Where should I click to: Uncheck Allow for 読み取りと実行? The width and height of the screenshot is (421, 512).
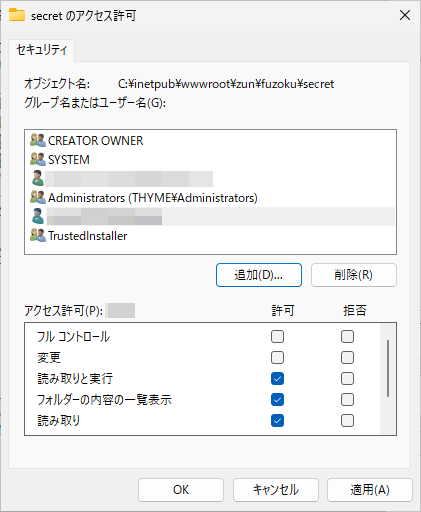click(277, 379)
